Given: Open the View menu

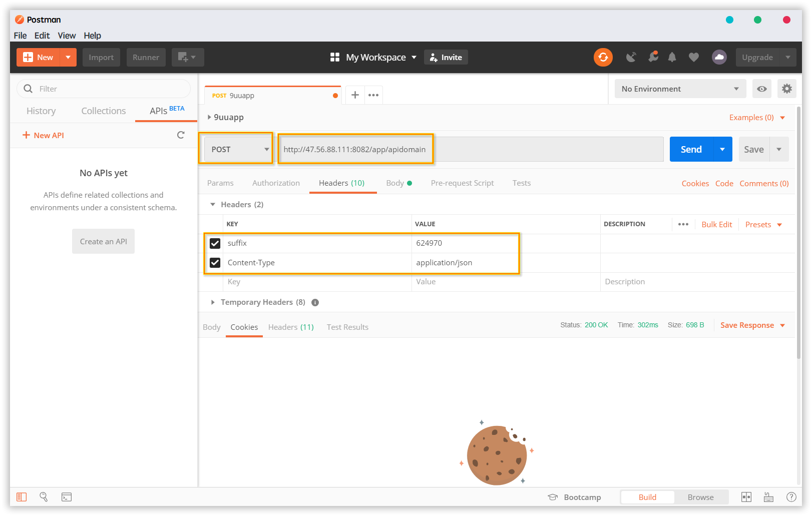Looking at the screenshot, I should click(67, 36).
